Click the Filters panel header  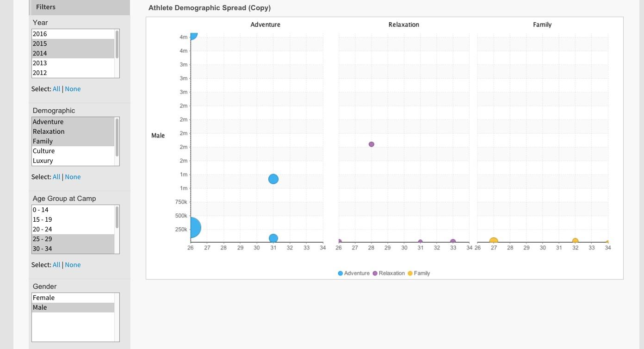coord(80,7)
